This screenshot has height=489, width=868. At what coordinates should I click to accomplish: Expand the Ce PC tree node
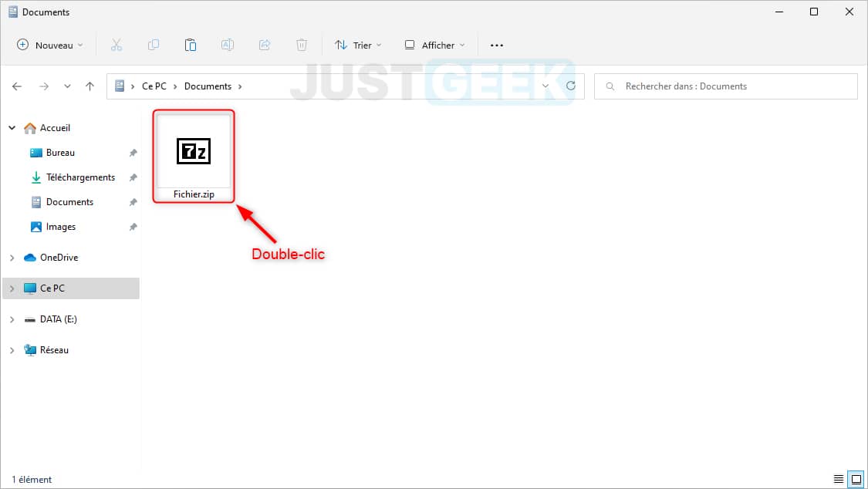(x=12, y=288)
